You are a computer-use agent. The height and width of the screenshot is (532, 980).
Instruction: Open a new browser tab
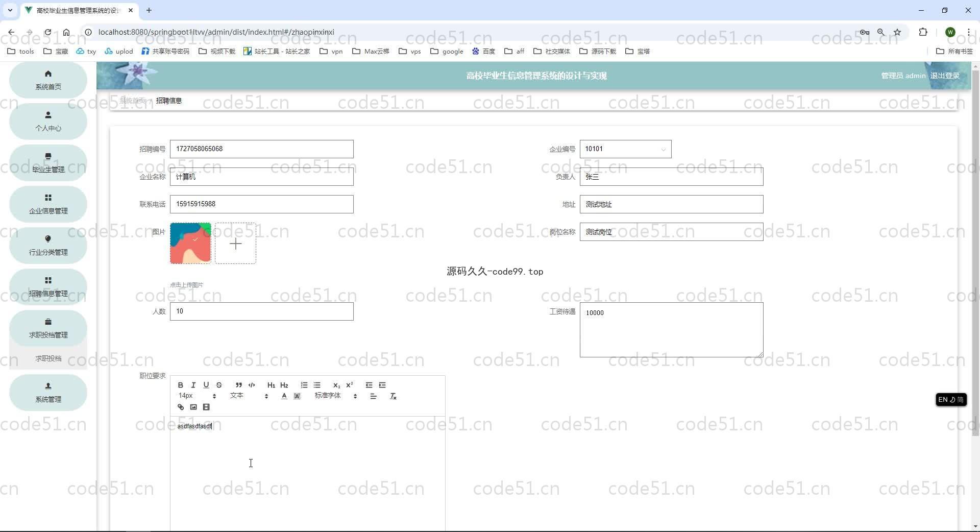(149, 10)
